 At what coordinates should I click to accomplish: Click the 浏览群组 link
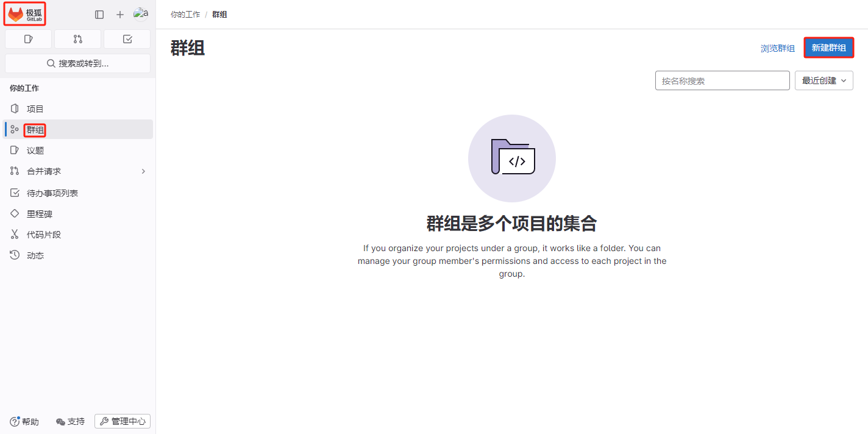point(777,49)
